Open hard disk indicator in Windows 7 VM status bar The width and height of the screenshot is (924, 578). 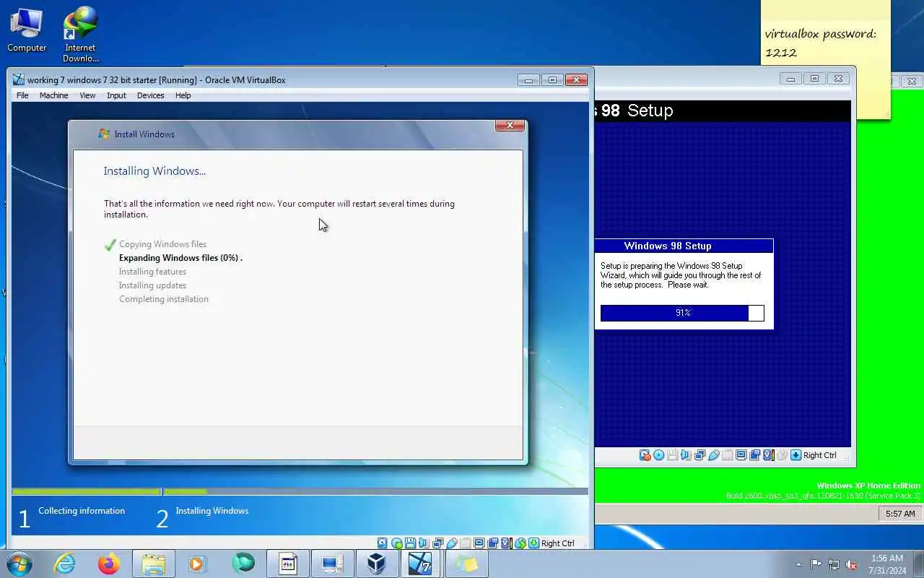(x=383, y=543)
